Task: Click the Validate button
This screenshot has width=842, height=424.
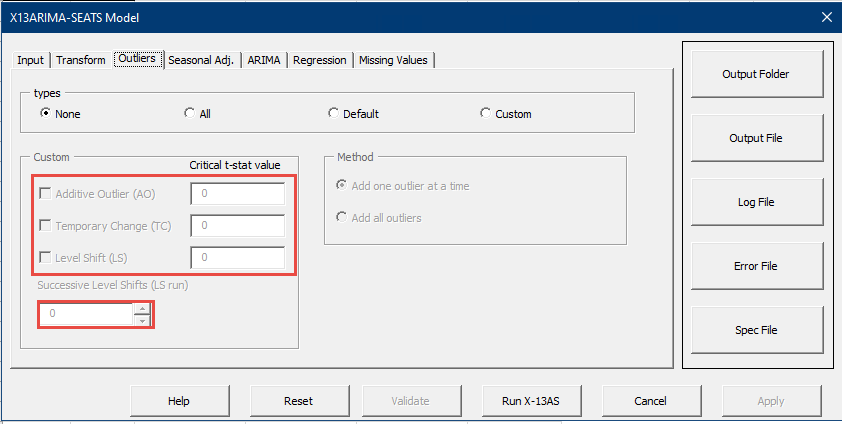Action: 411,401
